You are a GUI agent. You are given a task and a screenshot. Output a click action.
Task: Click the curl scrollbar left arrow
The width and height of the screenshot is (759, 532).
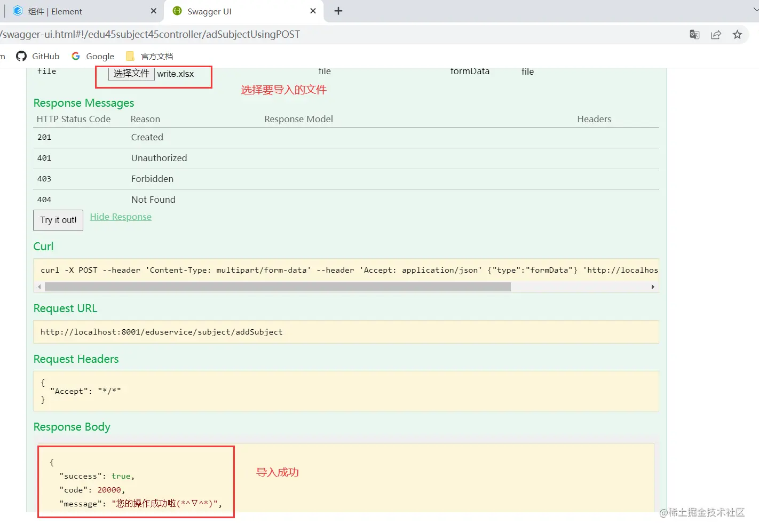39,287
